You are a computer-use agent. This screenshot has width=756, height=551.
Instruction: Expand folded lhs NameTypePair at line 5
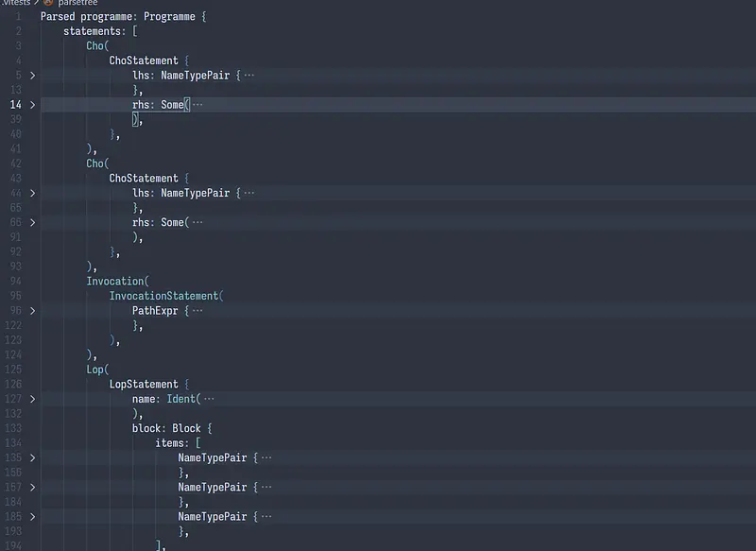[x=32, y=75]
